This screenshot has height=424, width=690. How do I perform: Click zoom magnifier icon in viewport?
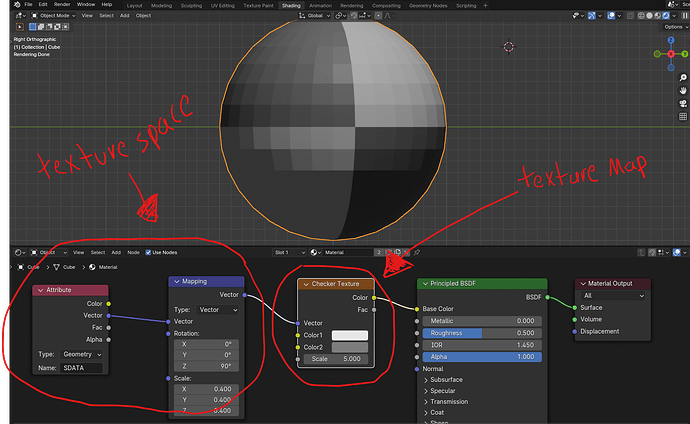[683, 77]
